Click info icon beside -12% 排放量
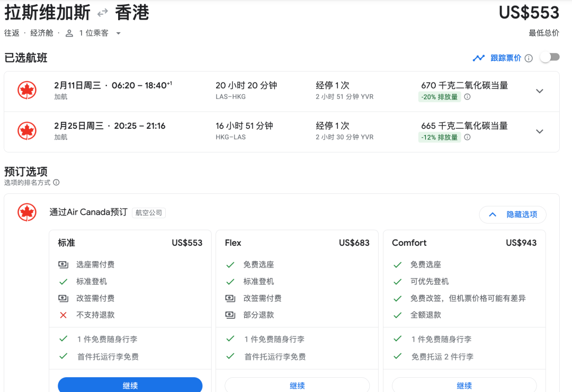This screenshot has width=572, height=392. tap(467, 137)
